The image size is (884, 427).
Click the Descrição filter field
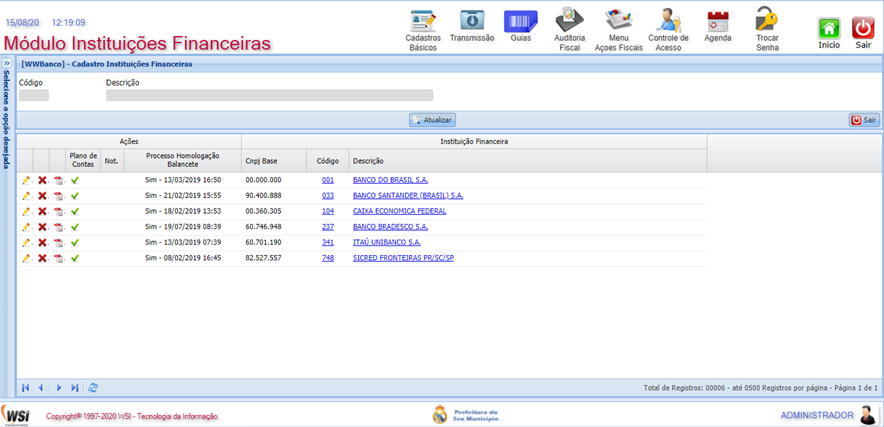(269, 95)
